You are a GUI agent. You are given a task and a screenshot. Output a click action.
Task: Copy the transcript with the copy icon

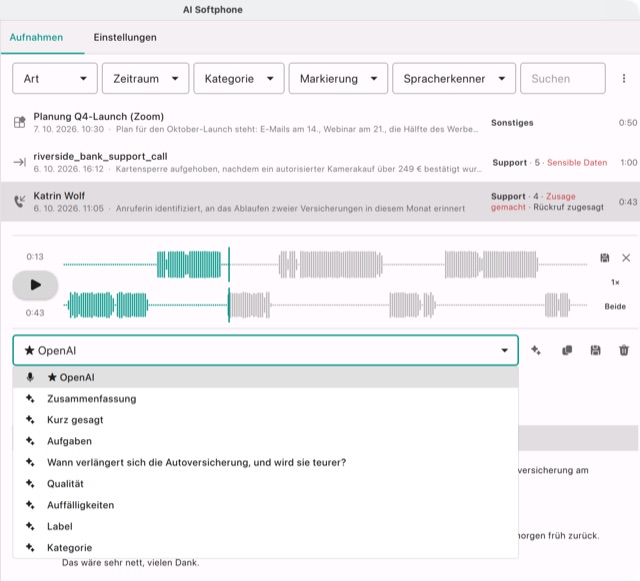click(x=567, y=350)
